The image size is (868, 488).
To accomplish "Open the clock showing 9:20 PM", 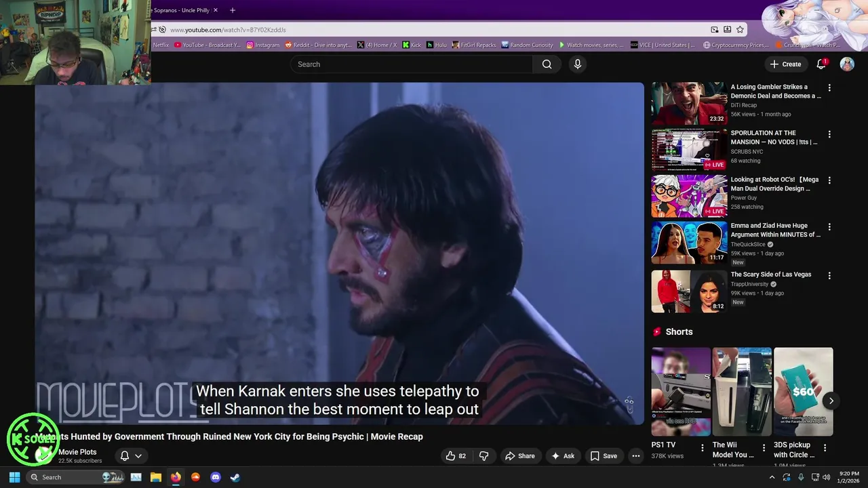I will point(849,477).
